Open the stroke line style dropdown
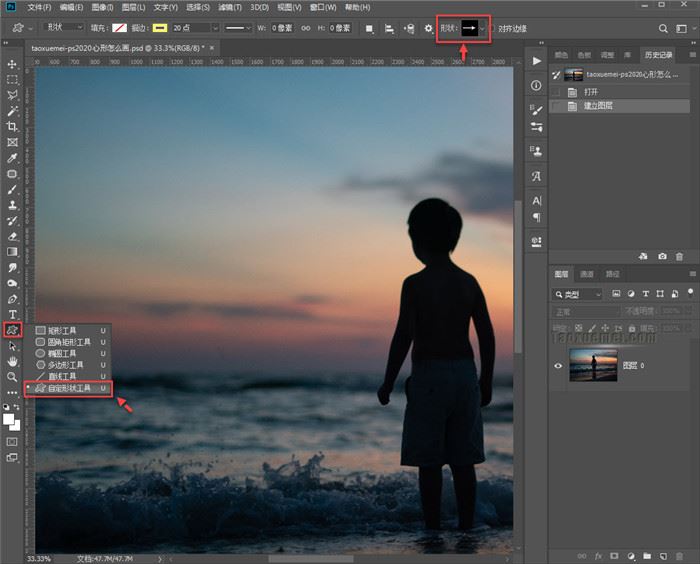This screenshot has height=564, width=700. (238, 28)
